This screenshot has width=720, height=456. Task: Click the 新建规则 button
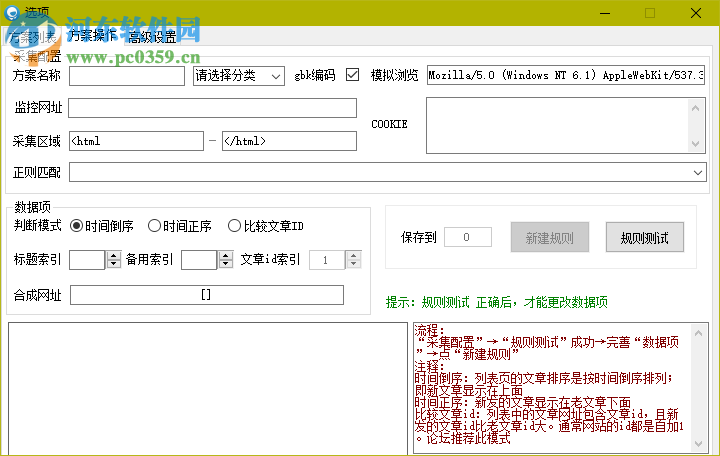[550, 237]
